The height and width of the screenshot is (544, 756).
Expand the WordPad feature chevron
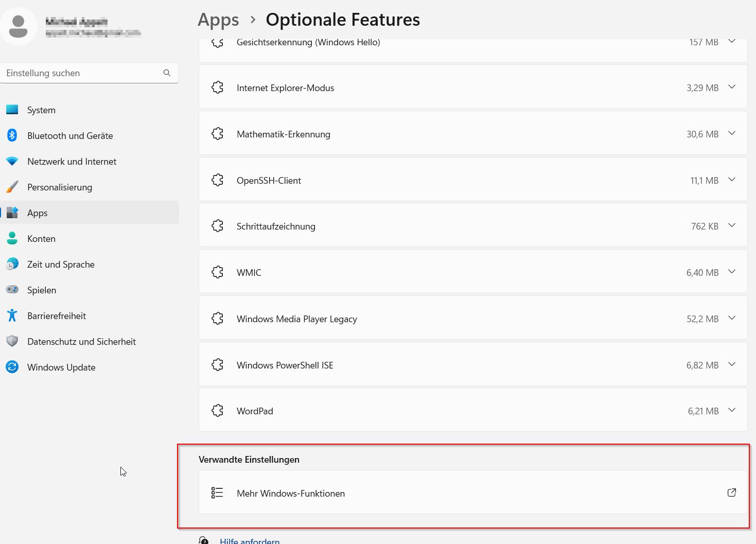(731, 410)
